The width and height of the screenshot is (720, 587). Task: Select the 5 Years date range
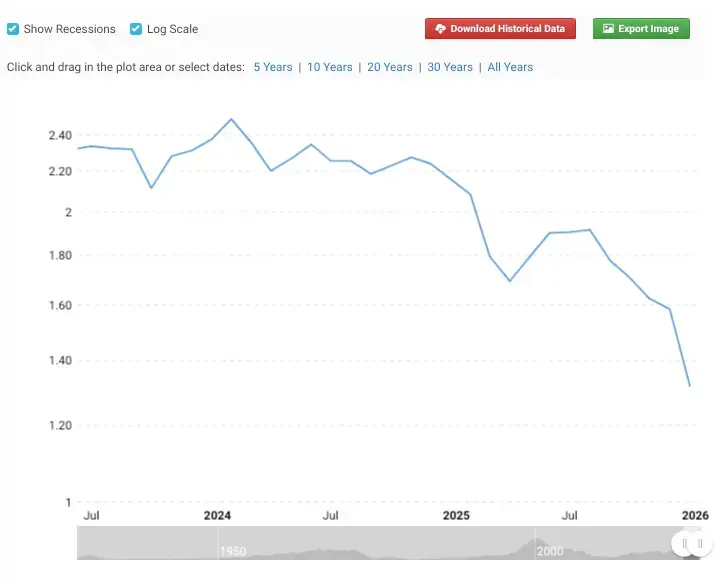point(272,67)
